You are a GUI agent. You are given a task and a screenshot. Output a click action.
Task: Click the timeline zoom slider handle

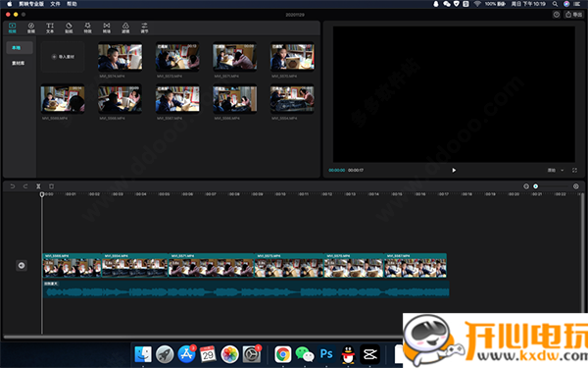[535, 186]
